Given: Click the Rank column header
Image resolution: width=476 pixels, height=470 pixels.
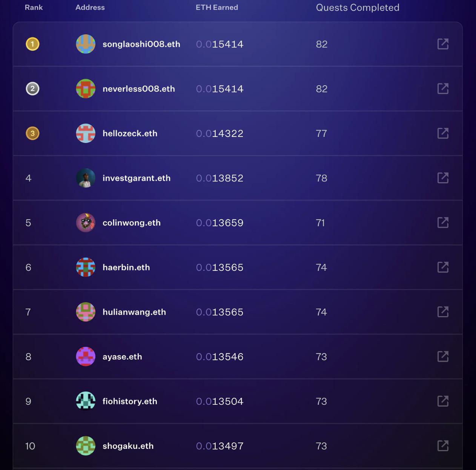Looking at the screenshot, I should [34, 7].
